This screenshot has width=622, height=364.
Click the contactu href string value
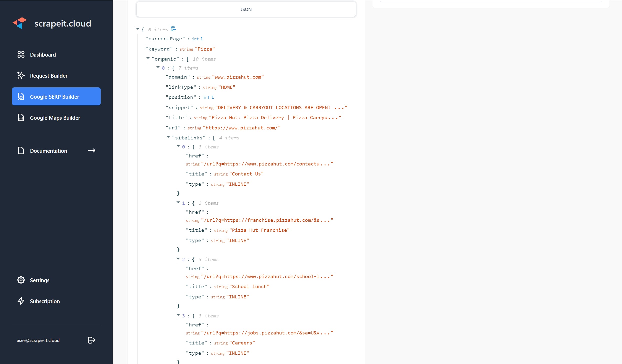pyautogui.click(x=267, y=164)
